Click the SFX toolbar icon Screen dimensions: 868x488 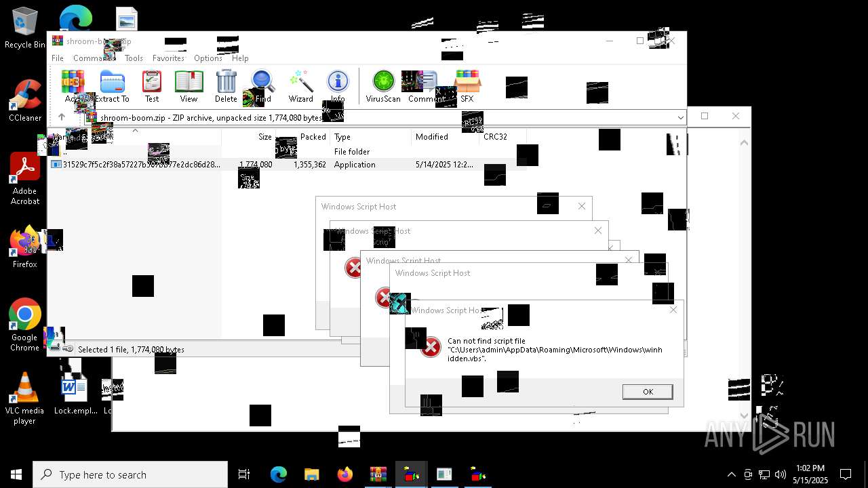click(467, 86)
